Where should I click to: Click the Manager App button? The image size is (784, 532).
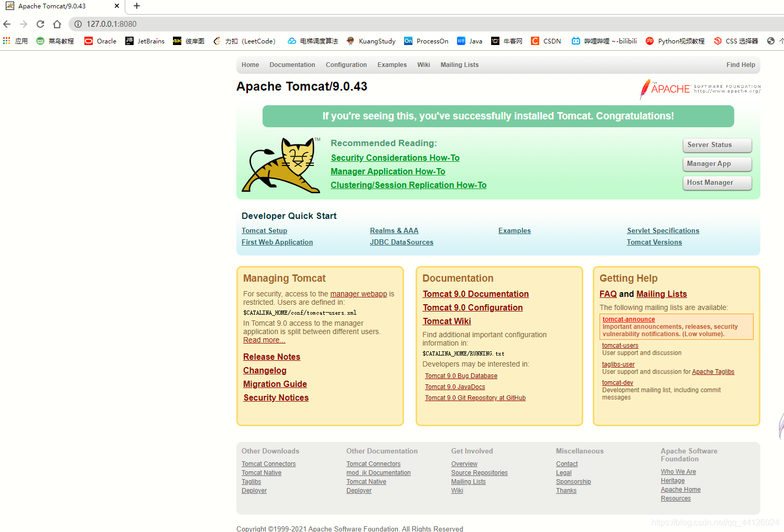[x=717, y=164]
